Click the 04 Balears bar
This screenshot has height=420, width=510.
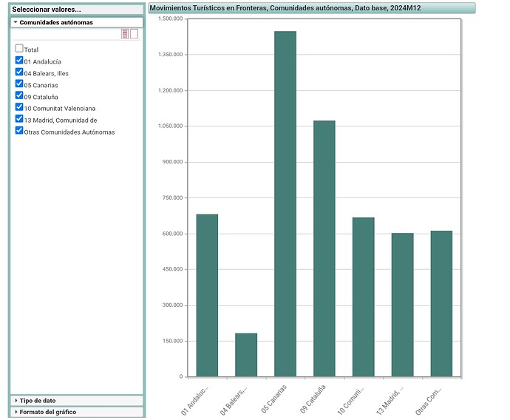tap(246, 355)
